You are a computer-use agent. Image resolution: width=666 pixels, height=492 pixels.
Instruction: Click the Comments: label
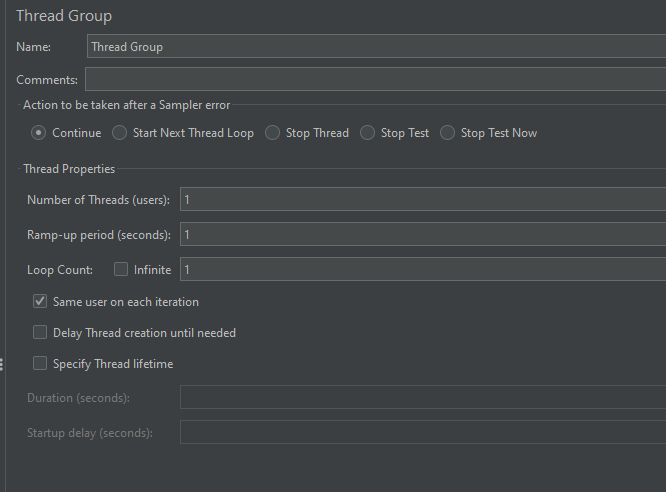click(x=47, y=80)
